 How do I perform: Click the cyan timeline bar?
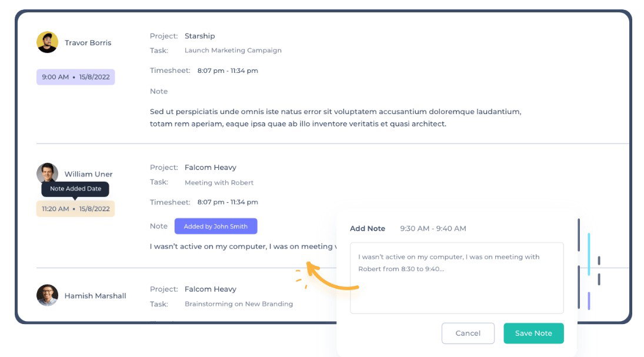point(589,254)
